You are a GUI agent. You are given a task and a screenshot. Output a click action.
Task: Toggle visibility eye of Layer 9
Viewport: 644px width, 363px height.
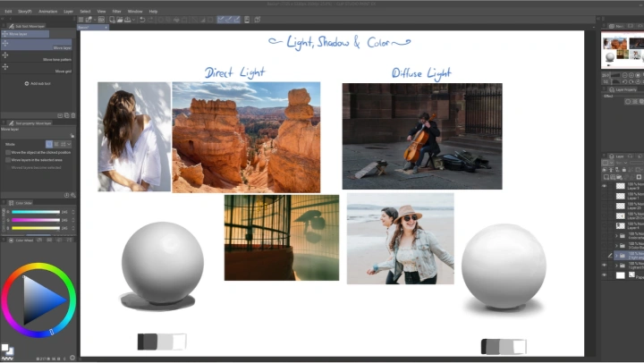click(x=604, y=186)
